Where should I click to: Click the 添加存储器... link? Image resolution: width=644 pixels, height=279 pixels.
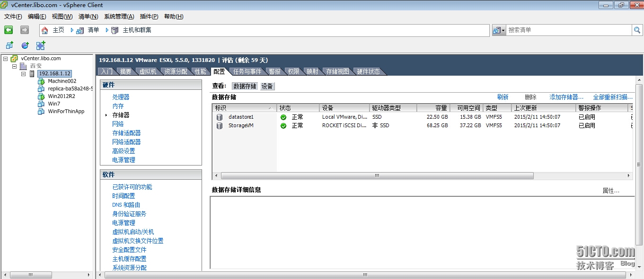point(566,97)
